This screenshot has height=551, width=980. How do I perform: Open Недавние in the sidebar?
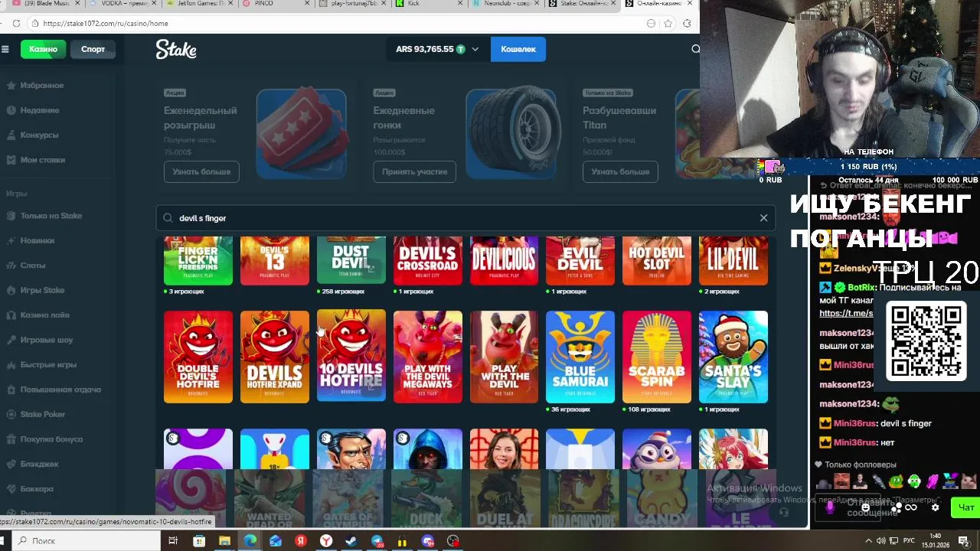point(33,110)
